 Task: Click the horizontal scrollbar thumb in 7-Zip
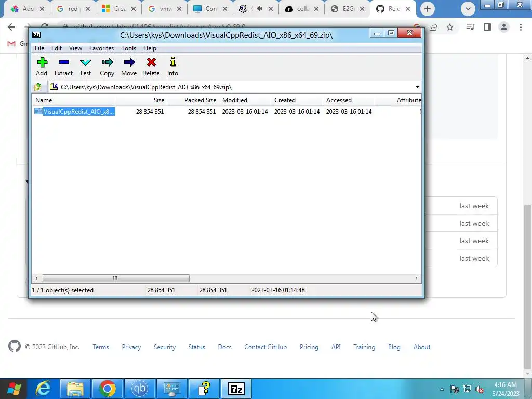click(x=115, y=278)
